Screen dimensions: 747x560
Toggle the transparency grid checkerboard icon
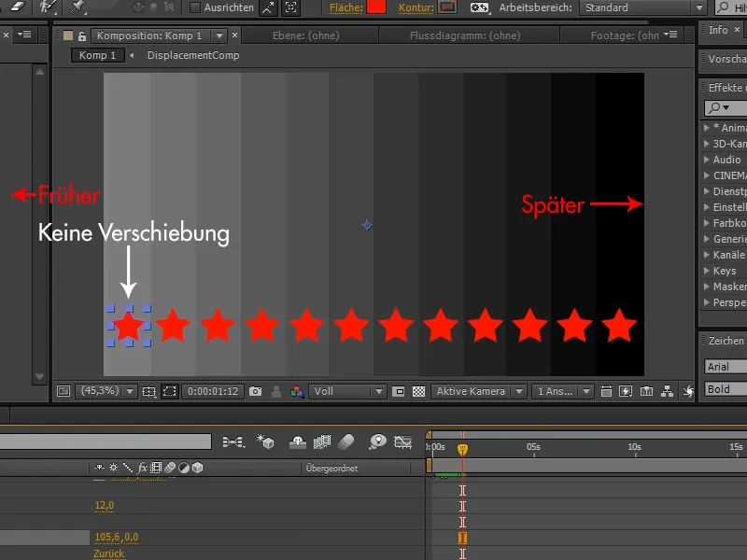pyautogui.click(x=418, y=391)
